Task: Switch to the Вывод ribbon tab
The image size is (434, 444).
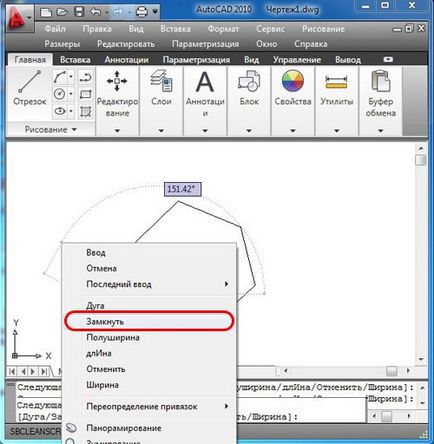Action: click(x=348, y=60)
